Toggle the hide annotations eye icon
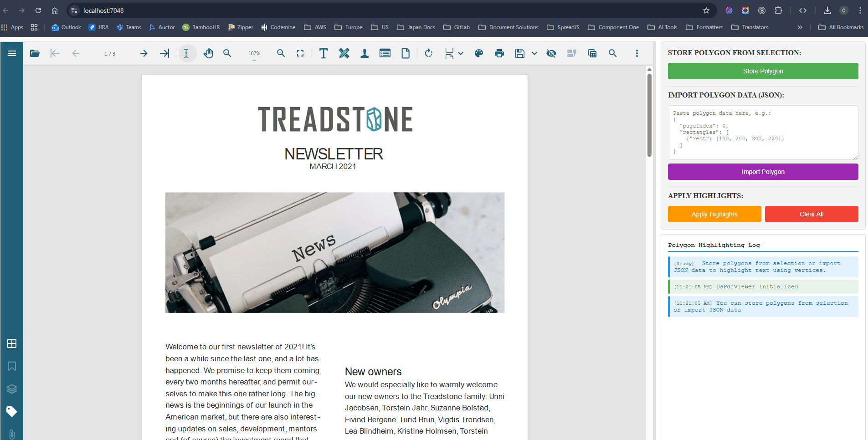This screenshot has height=440, width=868. point(551,53)
